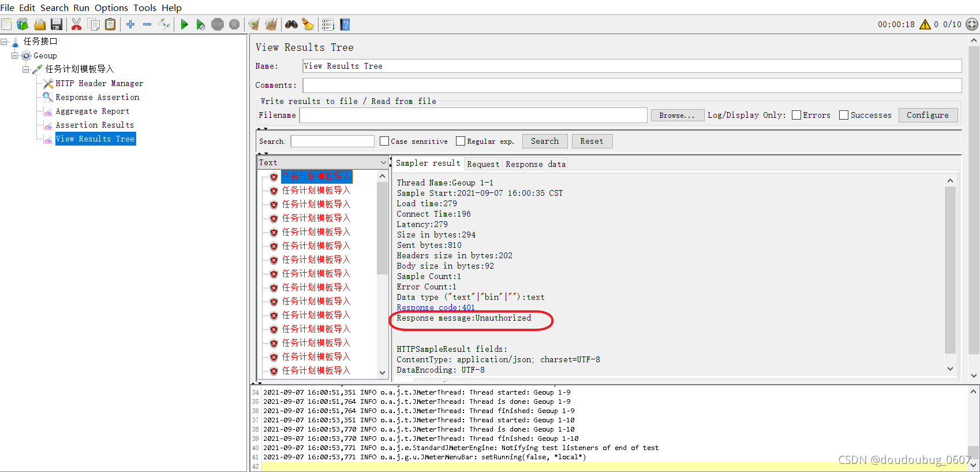The height and width of the screenshot is (472, 980).
Task: Click the Reset button
Action: pos(592,141)
